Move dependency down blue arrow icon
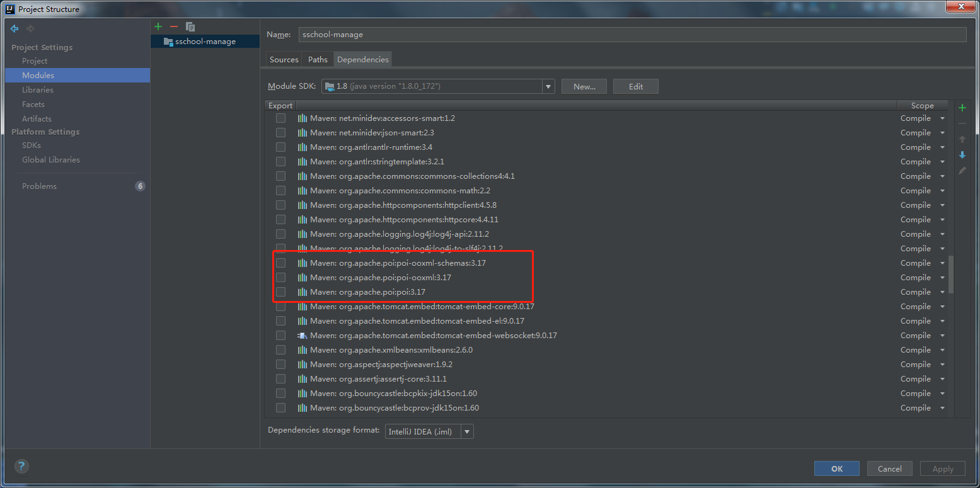Viewport: 980px width, 488px height. pos(962,155)
